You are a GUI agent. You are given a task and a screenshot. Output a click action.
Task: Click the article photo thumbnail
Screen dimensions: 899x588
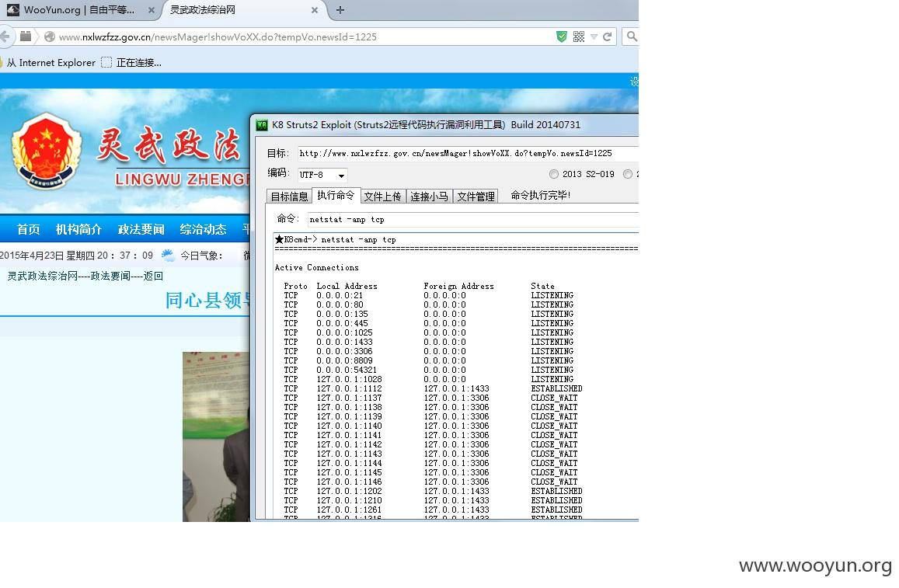tap(216, 437)
